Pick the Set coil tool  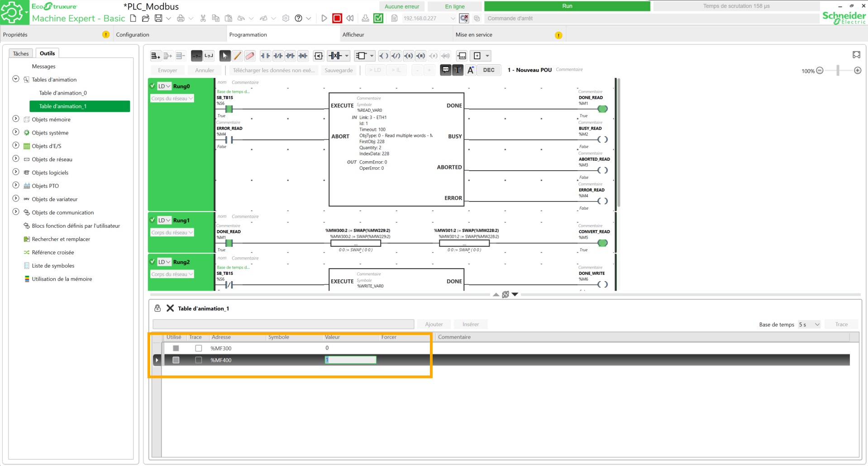(408, 56)
